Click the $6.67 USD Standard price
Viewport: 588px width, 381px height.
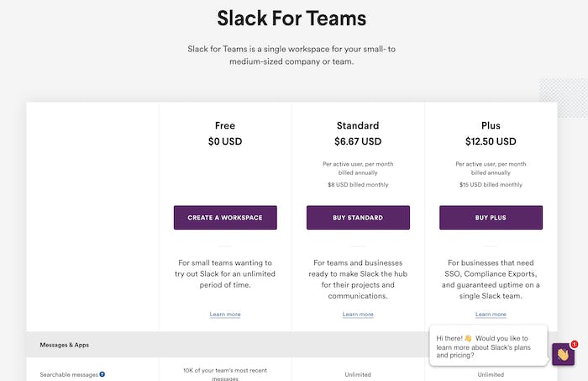point(358,142)
